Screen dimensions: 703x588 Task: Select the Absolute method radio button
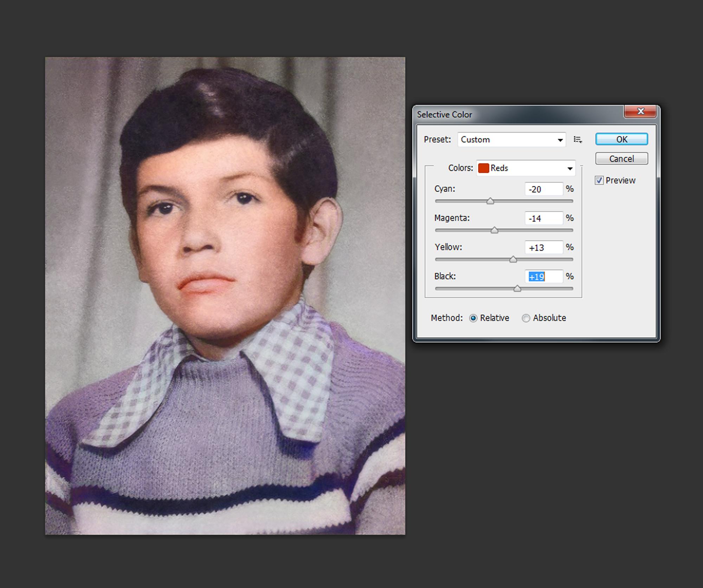(x=526, y=318)
